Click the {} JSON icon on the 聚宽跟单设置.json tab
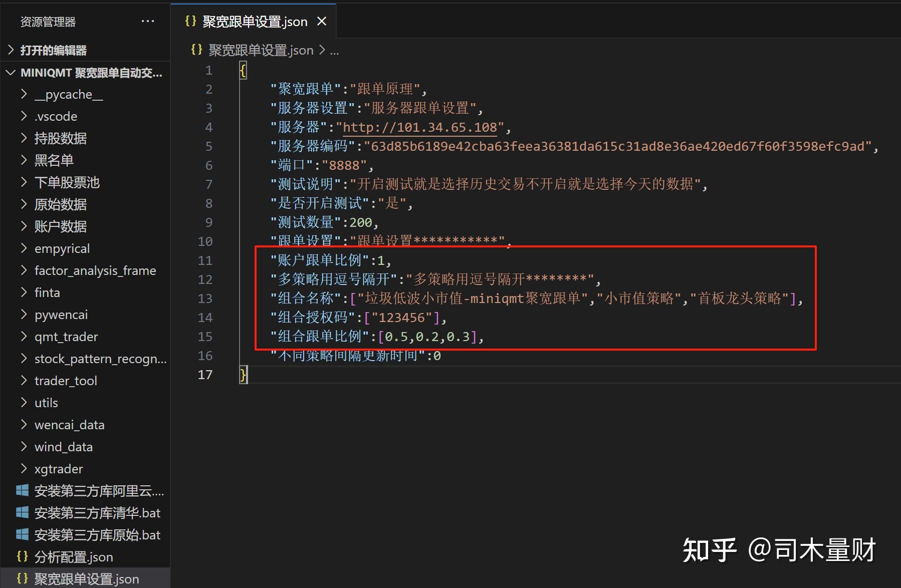This screenshot has height=588, width=901. [x=191, y=21]
